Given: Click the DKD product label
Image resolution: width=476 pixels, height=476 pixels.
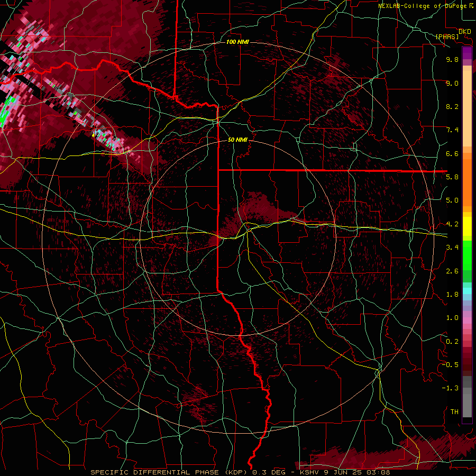Looking at the screenshot, I should coord(464,32).
